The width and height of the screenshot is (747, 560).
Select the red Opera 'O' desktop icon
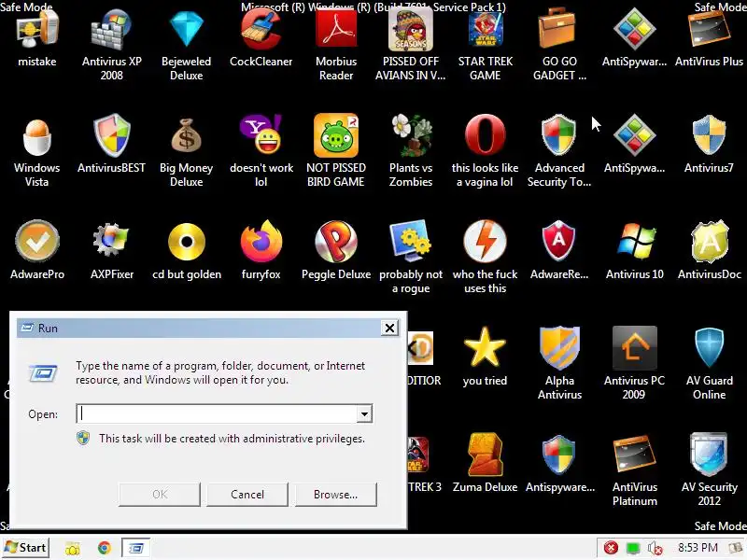(485, 135)
